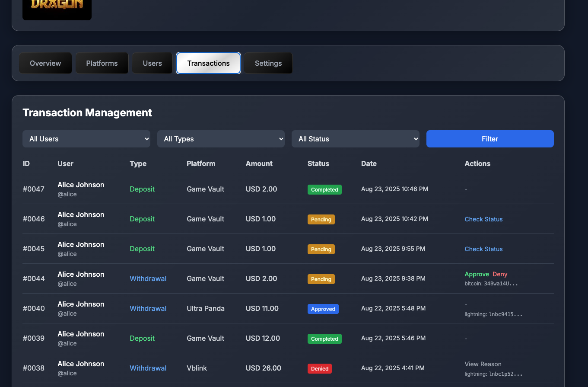The height and width of the screenshot is (387, 588).
Task: Open the Platforms tab
Action: 102,63
